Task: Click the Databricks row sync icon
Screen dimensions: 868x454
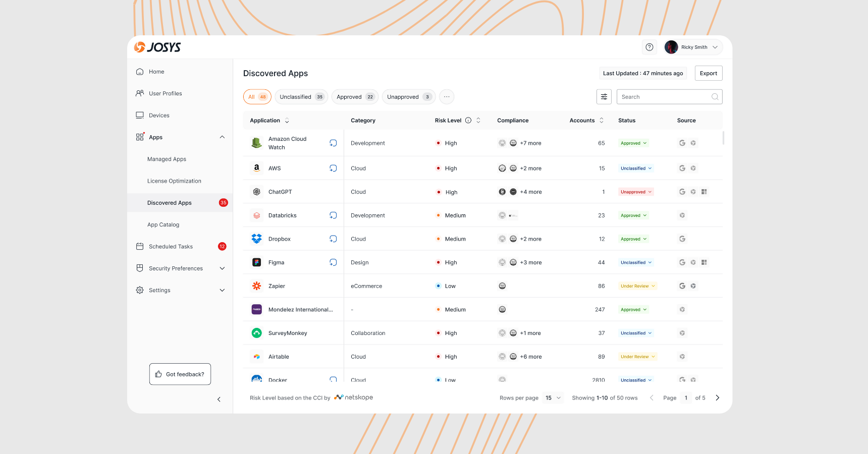Action: point(333,215)
